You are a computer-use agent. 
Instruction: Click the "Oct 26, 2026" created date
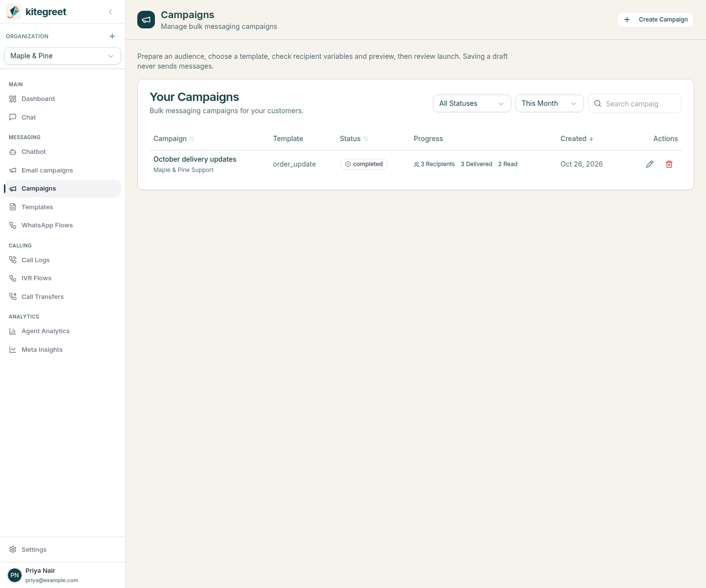pyautogui.click(x=581, y=164)
